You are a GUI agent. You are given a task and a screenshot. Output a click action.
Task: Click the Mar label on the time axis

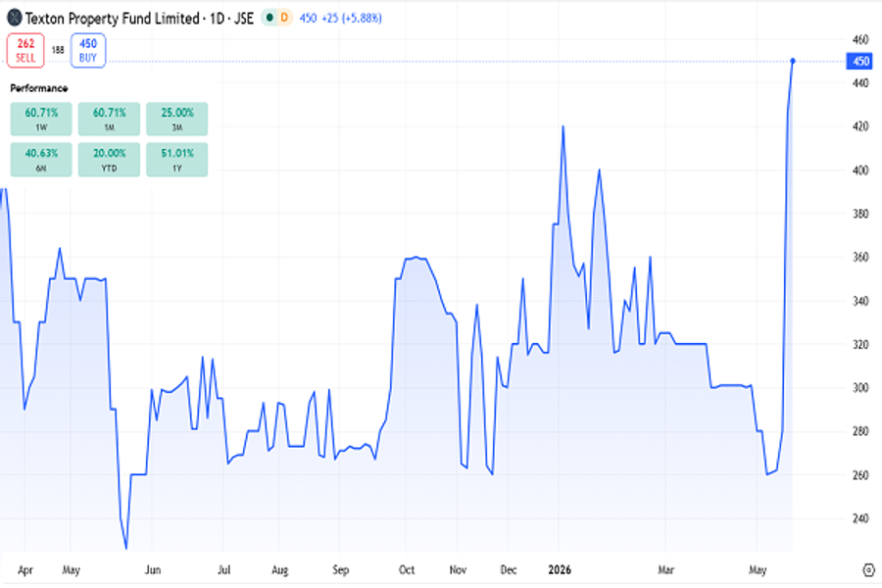click(665, 570)
